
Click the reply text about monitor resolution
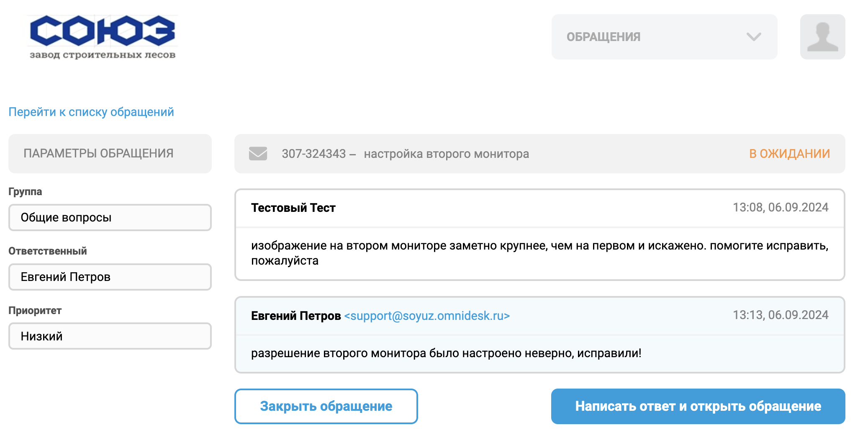click(446, 353)
